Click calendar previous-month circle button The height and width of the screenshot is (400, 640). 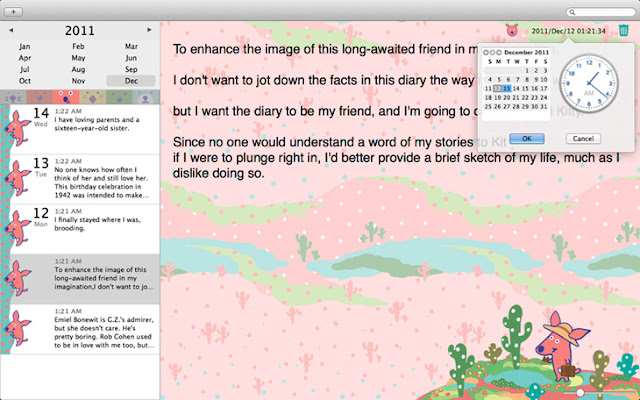click(x=486, y=53)
